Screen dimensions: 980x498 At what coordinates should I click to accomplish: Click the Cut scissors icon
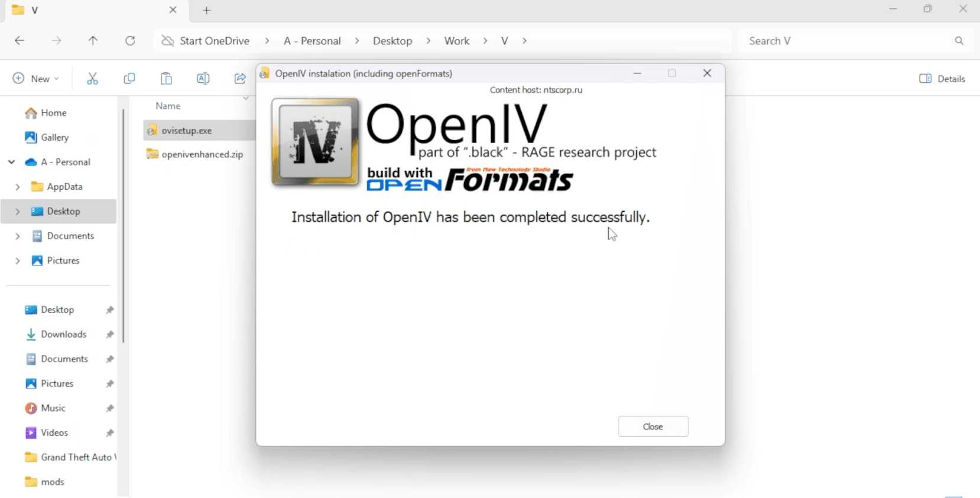[x=92, y=79]
